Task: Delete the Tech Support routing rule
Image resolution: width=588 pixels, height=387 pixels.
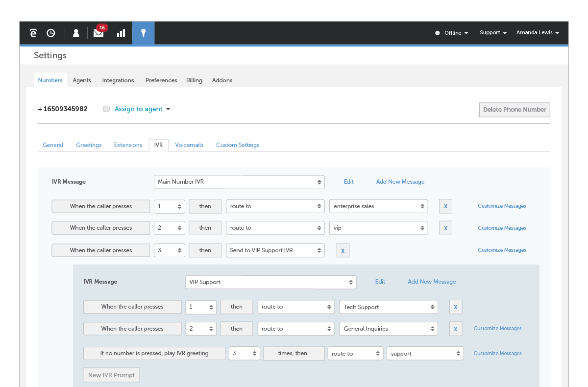Action: (455, 307)
